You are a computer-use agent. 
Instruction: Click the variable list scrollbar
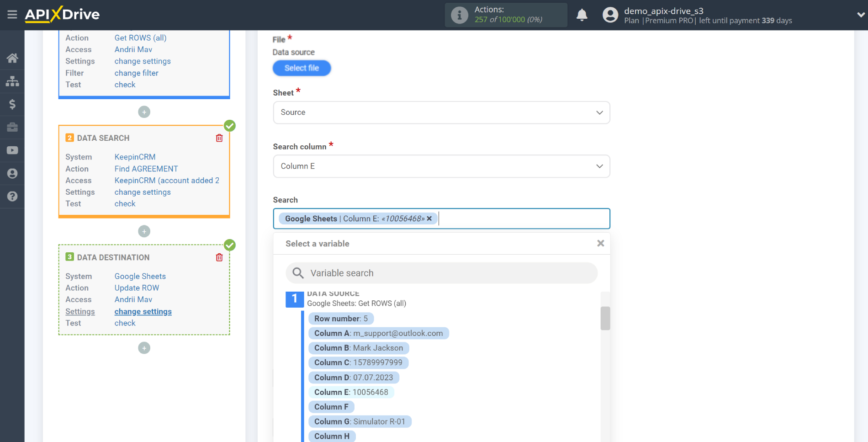605,318
